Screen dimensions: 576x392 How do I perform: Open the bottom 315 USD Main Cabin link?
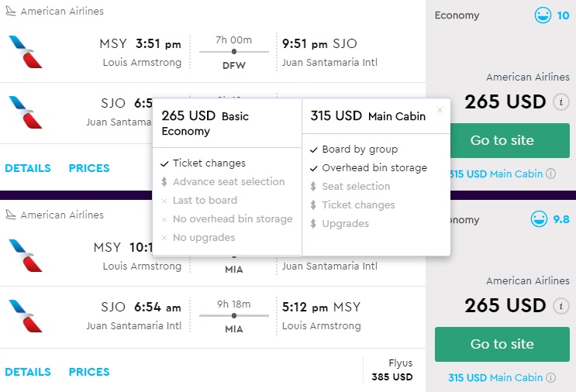click(495, 378)
